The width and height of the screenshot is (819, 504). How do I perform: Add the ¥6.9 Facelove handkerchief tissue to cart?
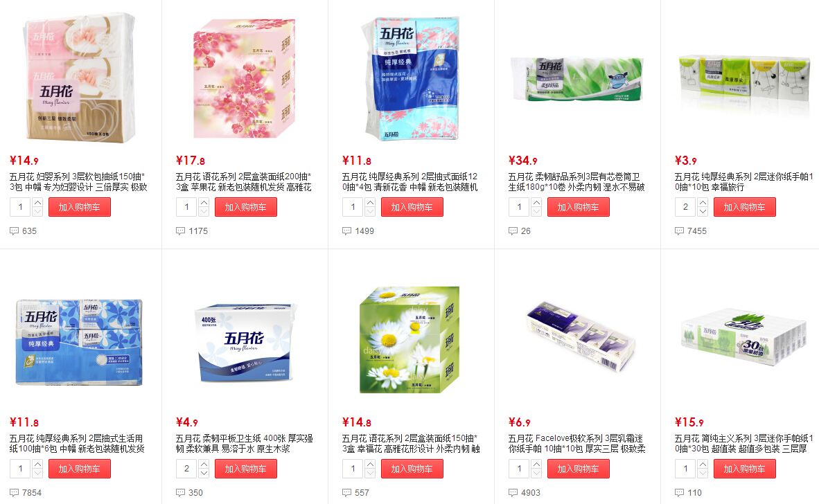pos(578,469)
